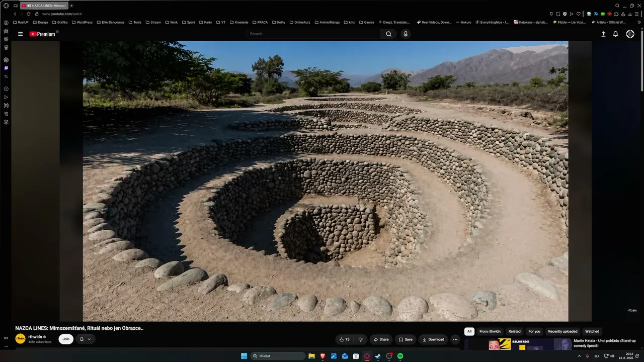Open the Anime/Manga bookmarks folder
644x362 pixels.
point(327,22)
